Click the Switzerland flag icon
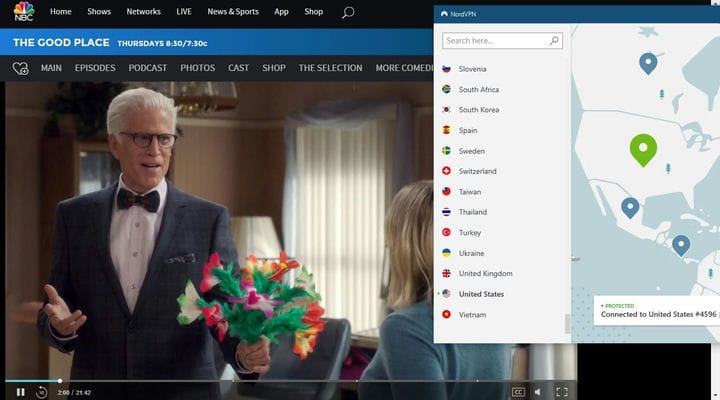Screen dimensions: 720x400 [x=446, y=171]
